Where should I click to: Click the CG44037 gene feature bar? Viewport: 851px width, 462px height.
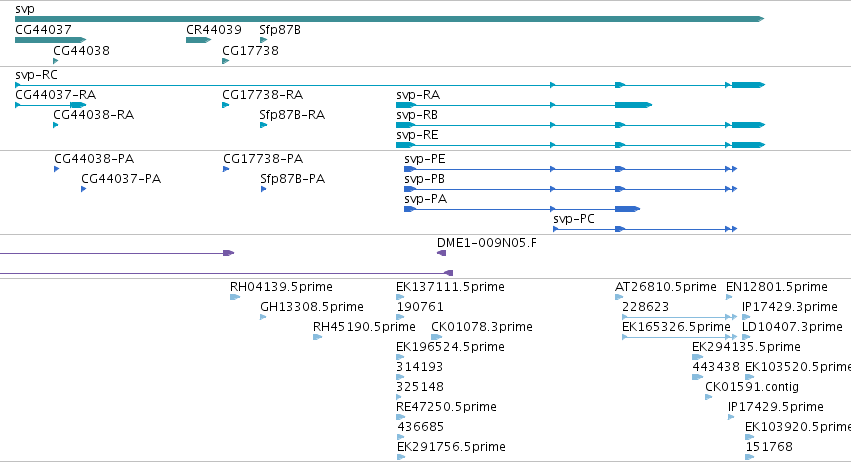pos(50,40)
